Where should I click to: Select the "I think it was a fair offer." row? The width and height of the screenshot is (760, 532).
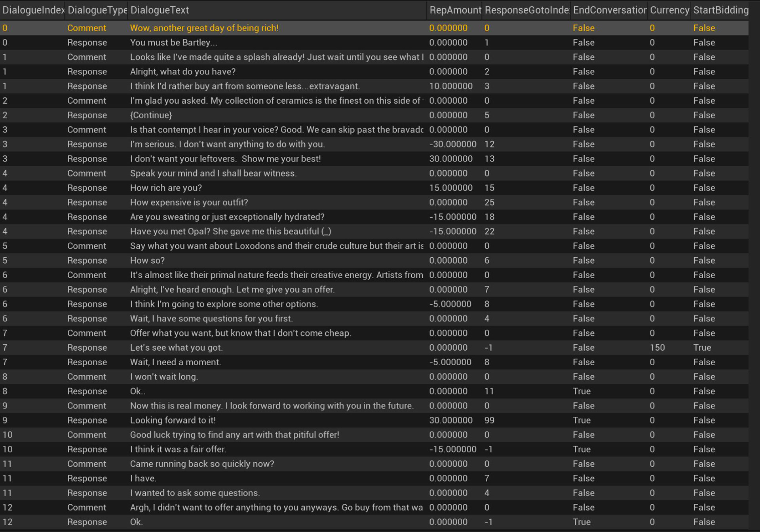coord(178,449)
